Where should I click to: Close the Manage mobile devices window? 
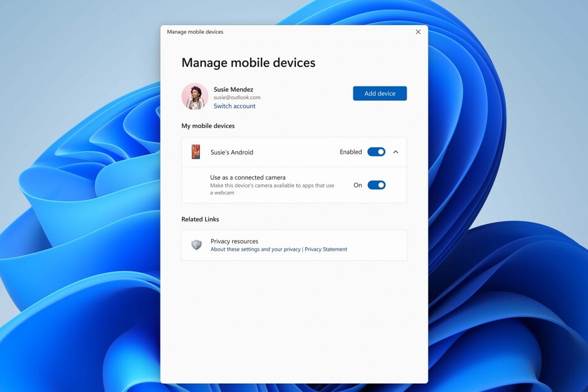point(418,32)
